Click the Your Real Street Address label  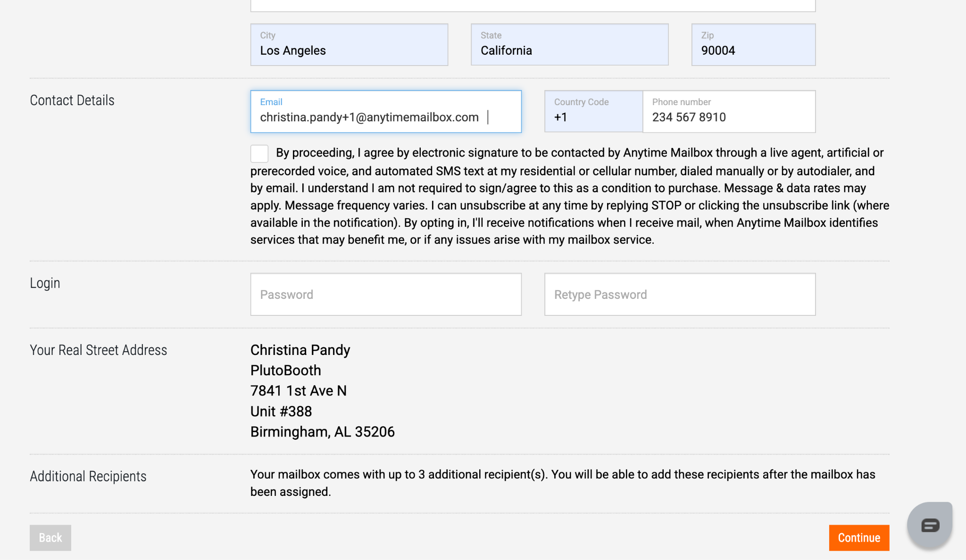pos(98,350)
